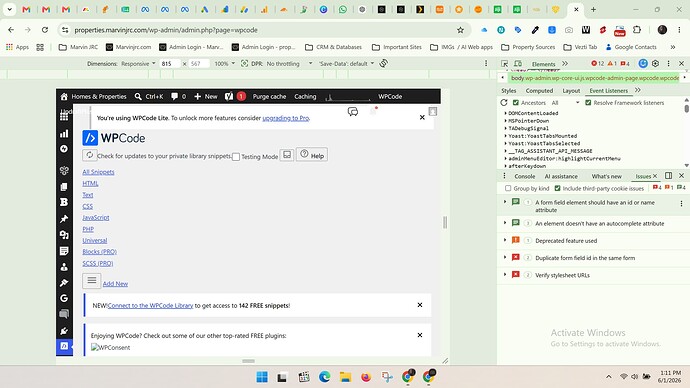Open the All Snippets link
This screenshot has height=388, width=690.
98,172
